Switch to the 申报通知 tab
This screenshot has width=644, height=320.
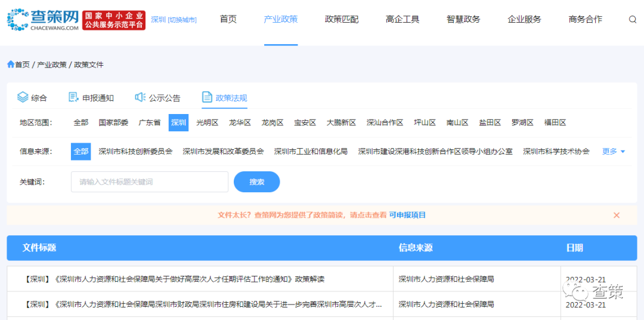(91, 98)
